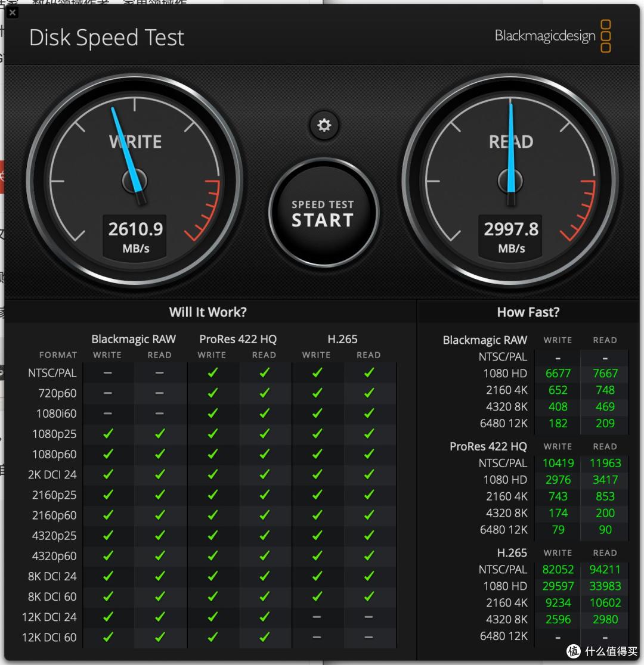The height and width of the screenshot is (665, 644).
Task: Click Blackmagic RAW read checkmark for 2K DCI 24
Action: tap(160, 474)
